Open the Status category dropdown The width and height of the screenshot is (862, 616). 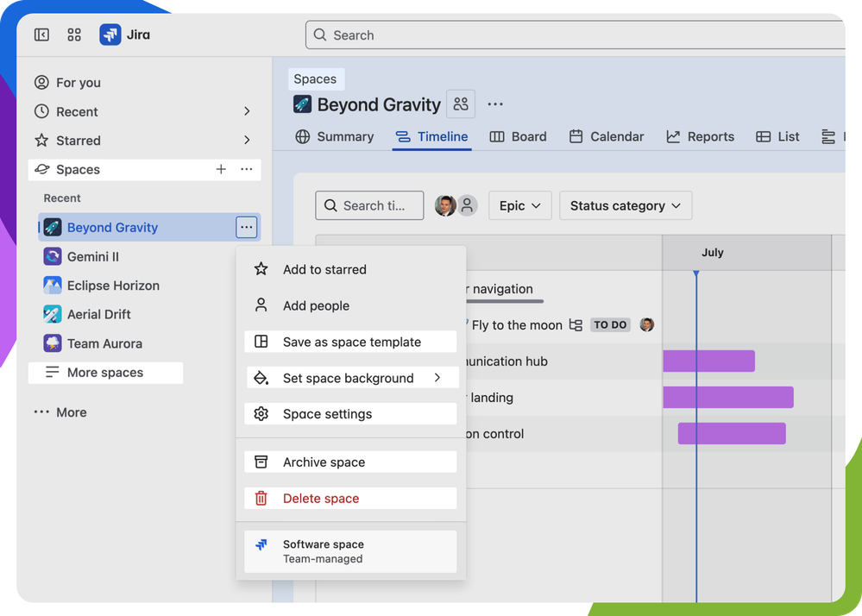pos(626,205)
